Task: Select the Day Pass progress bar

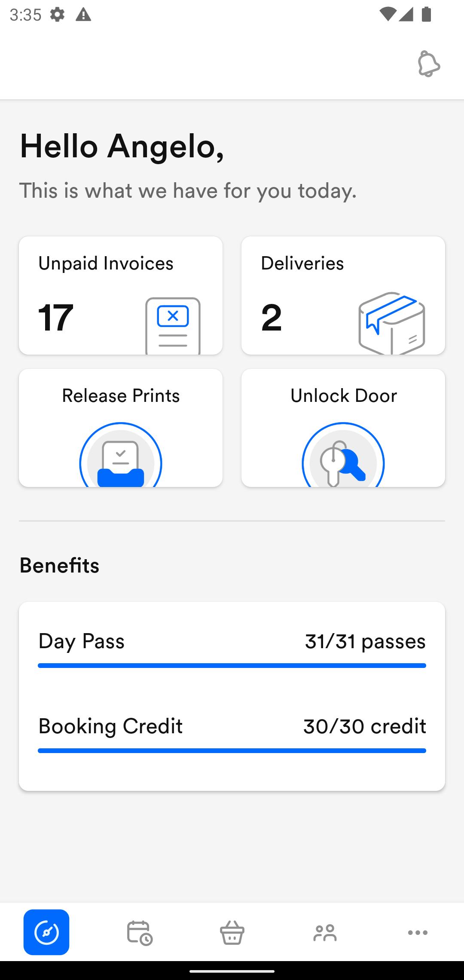Action: (232, 665)
